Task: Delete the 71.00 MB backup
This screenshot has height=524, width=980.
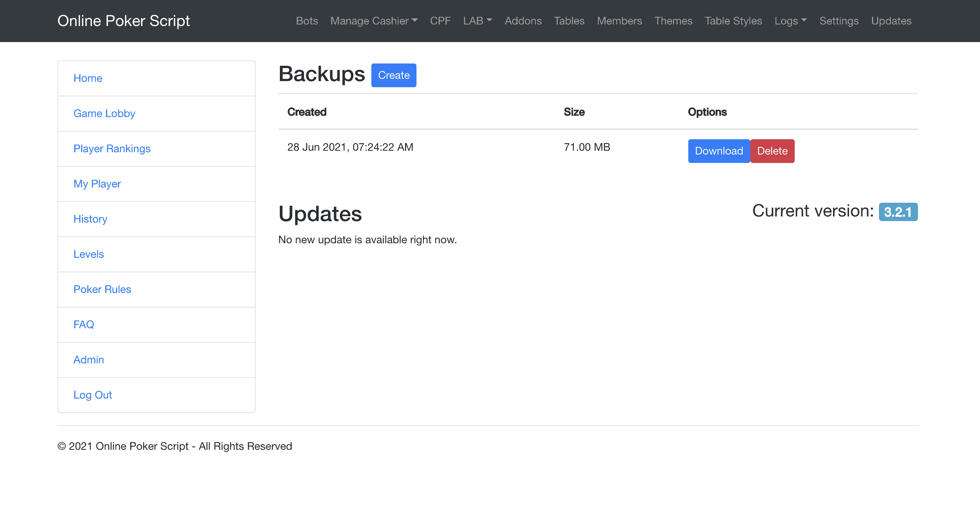Action: coord(772,151)
